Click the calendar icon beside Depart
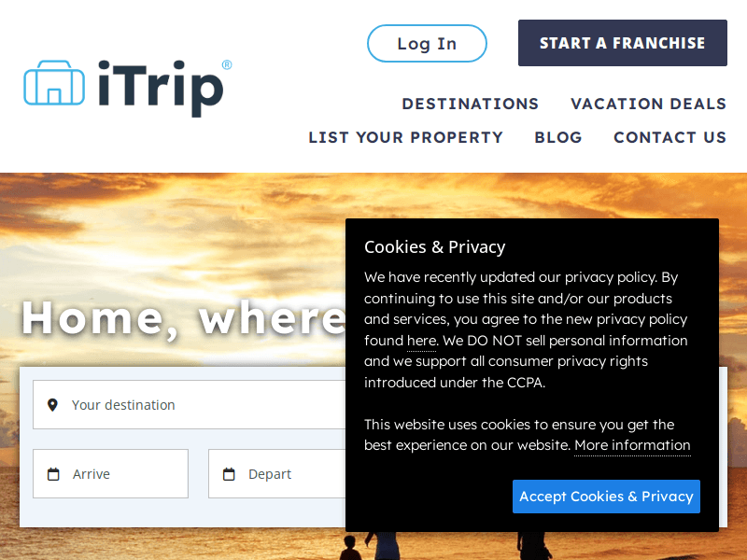The image size is (747, 560). [229, 474]
